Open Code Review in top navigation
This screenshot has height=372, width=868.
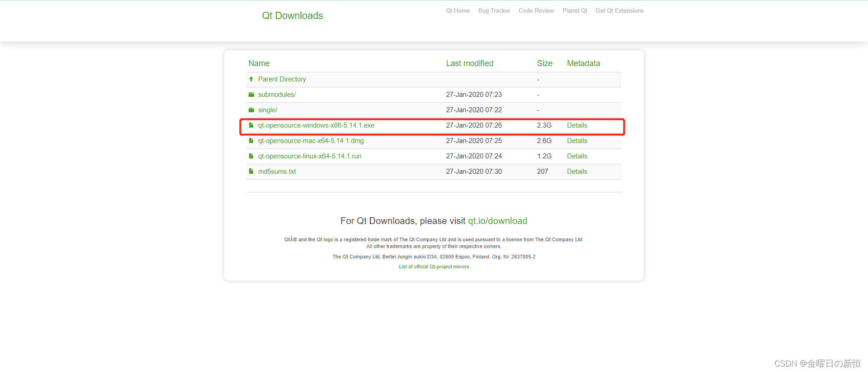click(536, 10)
